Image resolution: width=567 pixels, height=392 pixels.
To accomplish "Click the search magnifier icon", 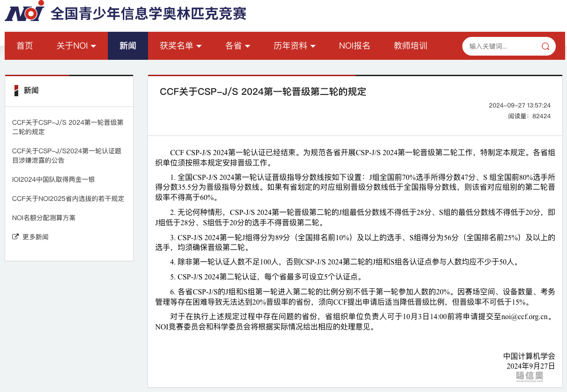I will (545, 46).
